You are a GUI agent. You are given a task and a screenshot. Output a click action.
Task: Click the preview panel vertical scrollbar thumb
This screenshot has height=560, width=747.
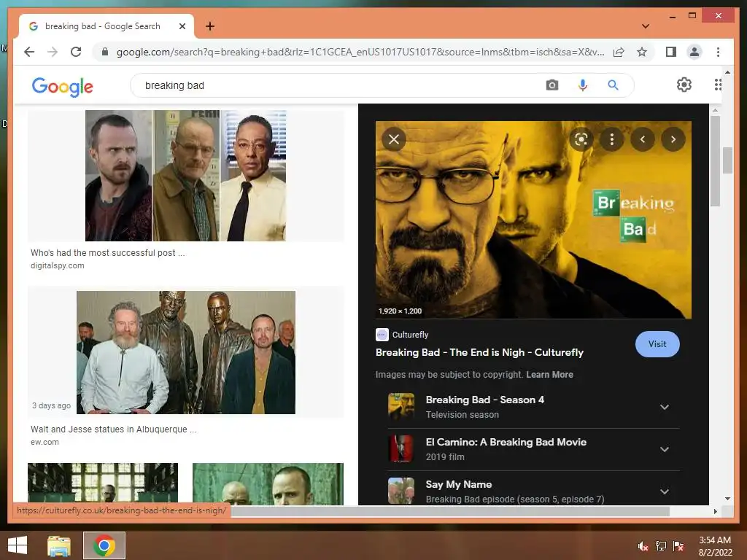coord(715,161)
